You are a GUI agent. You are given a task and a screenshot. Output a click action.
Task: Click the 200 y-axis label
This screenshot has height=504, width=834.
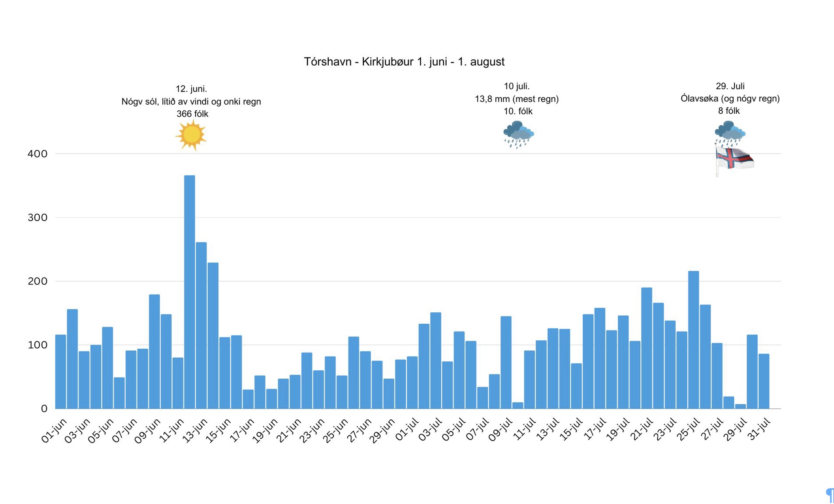[37, 281]
